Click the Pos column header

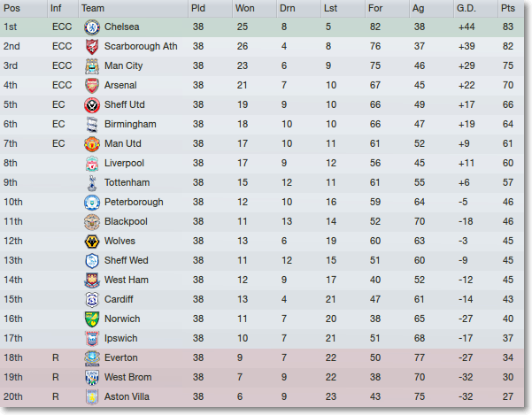point(12,8)
